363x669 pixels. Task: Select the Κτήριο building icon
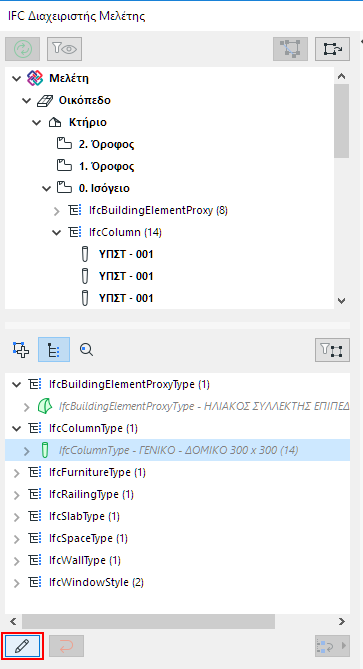coord(55,123)
